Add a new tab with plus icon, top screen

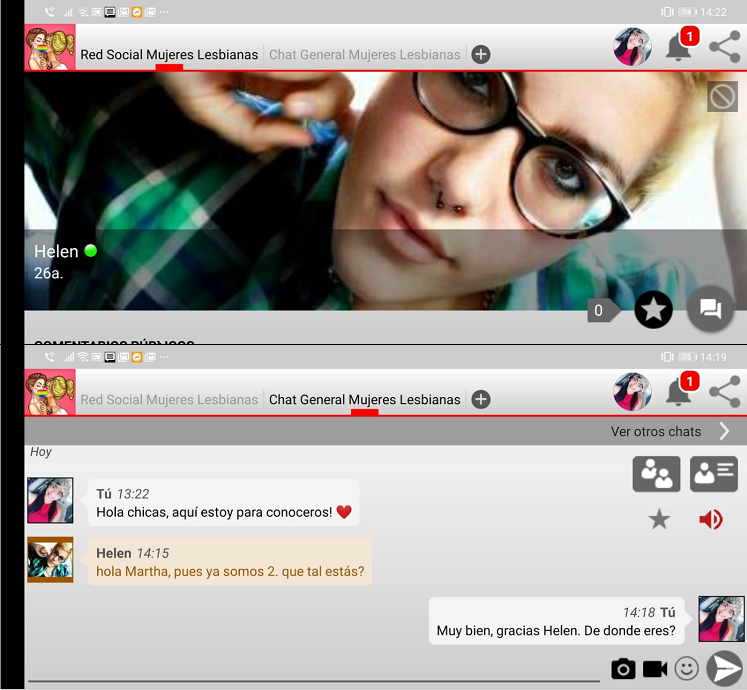point(481,54)
